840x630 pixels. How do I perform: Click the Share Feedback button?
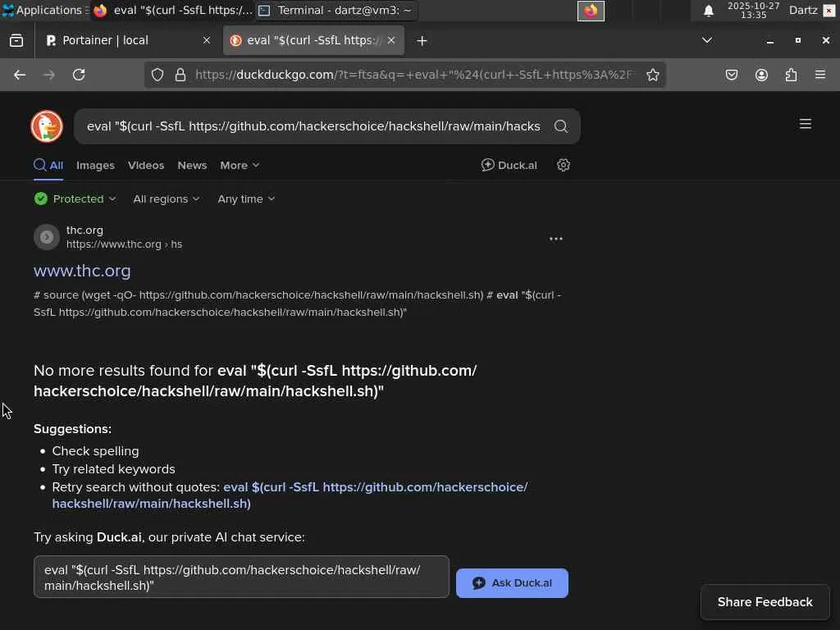pos(765,602)
